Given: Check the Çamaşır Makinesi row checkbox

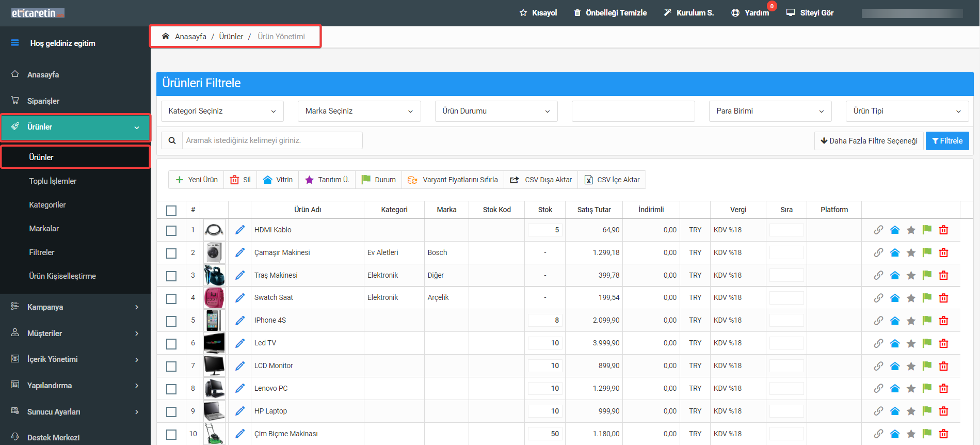Looking at the screenshot, I should (171, 253).
